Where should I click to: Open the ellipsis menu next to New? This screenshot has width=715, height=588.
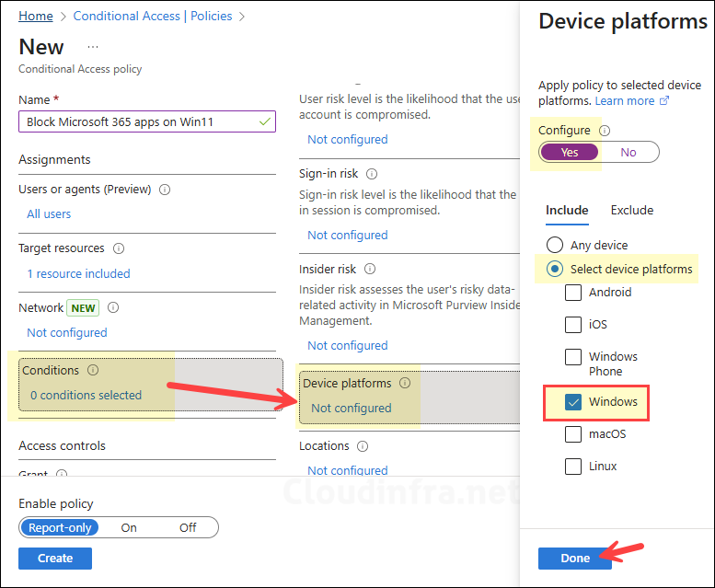[93, 47]
